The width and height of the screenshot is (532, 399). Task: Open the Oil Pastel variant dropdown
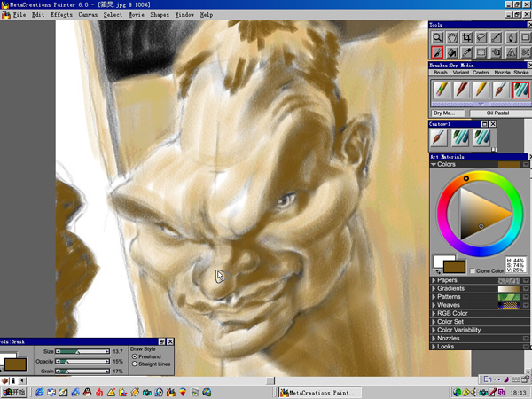500,113
